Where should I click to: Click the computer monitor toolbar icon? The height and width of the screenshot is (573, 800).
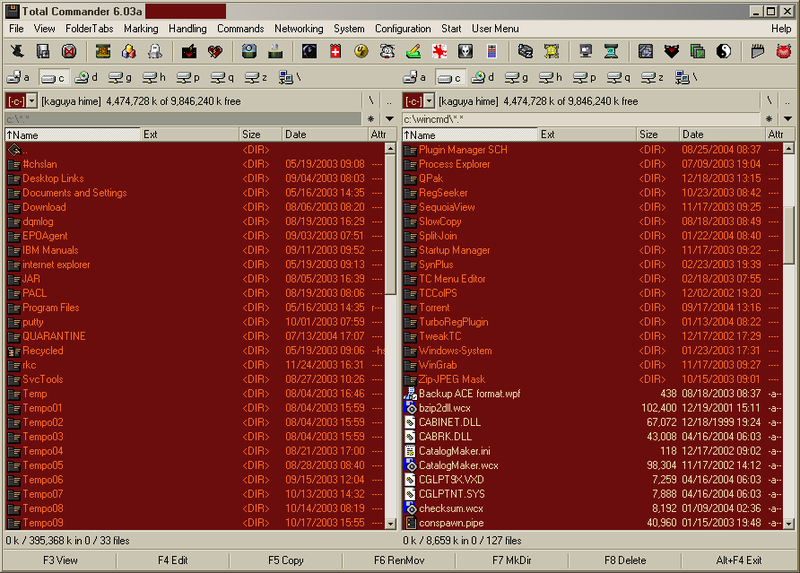(585, 51)
